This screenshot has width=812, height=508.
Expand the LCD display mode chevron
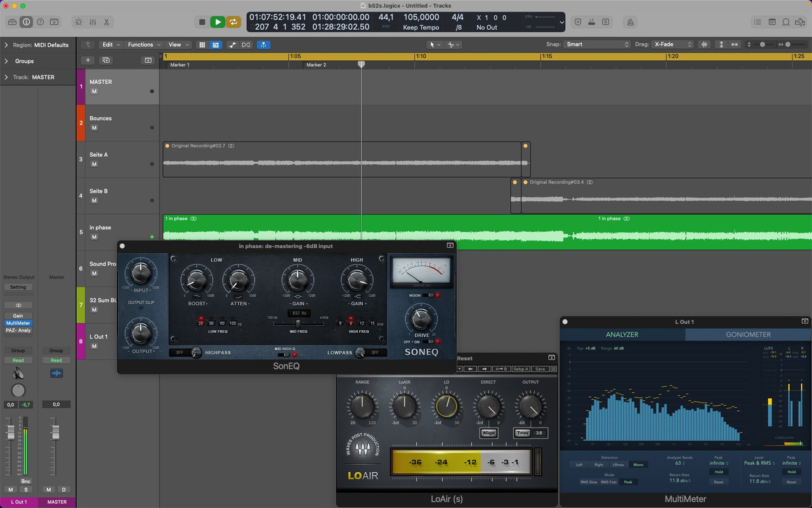click(x=561, y=22)
